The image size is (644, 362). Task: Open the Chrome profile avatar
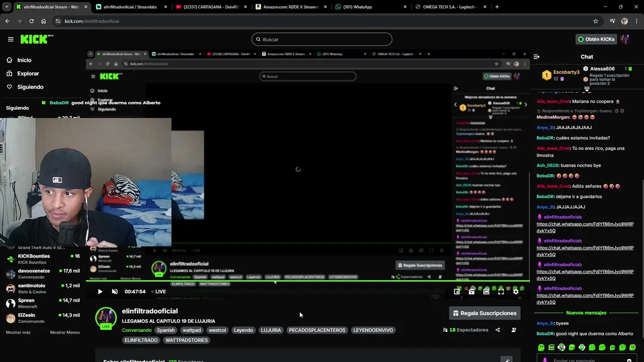click(x=624, y=21)
